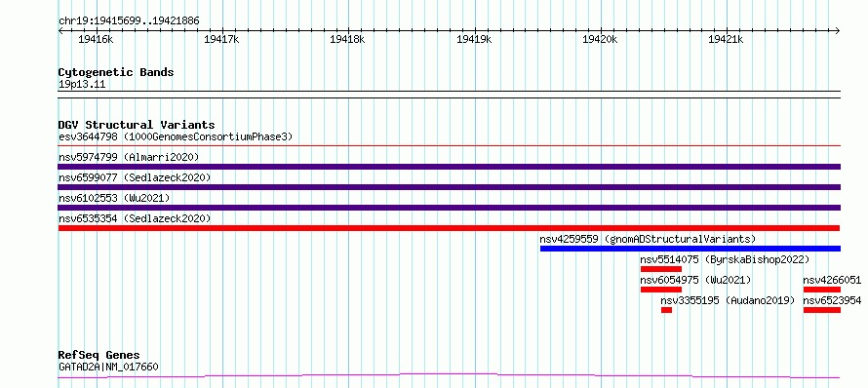Image resolution: width=868 pixels, height=388 pixels.
Task: Select the nsv5974799 purple variant bar
Action: pos(449,167)
